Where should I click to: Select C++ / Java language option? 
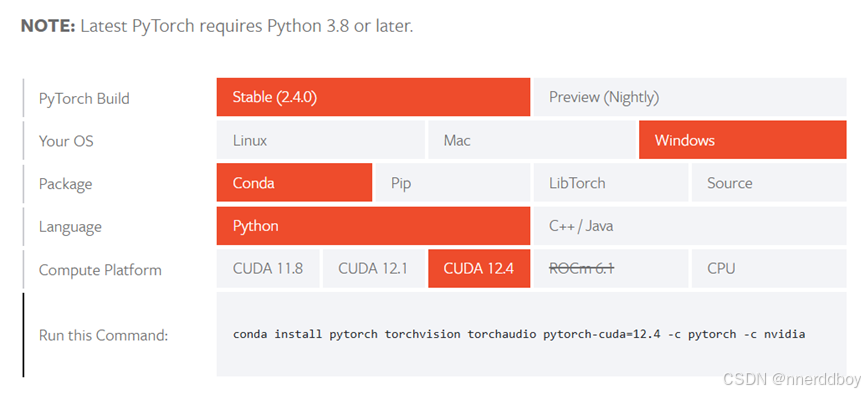(x=690, y=226)
